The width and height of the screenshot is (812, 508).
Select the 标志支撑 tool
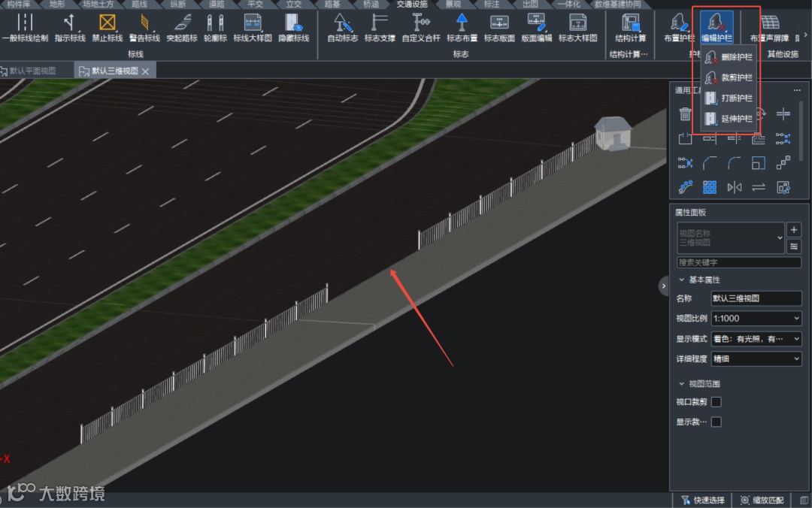tap(380, 28)
